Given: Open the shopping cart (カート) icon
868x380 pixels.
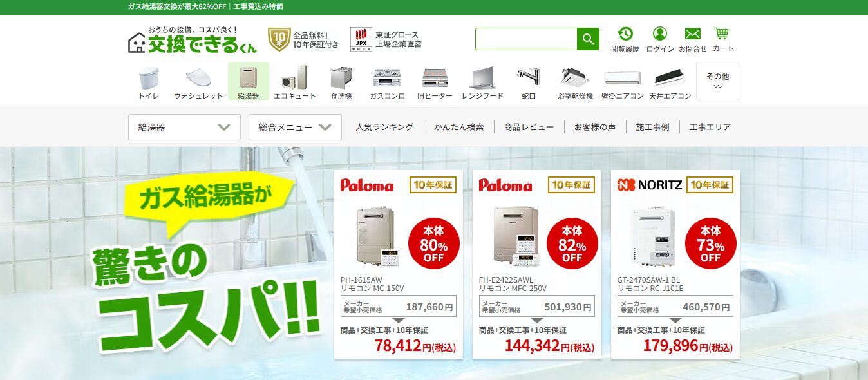Looking at the screenshot, I should [x=722, y=39].
